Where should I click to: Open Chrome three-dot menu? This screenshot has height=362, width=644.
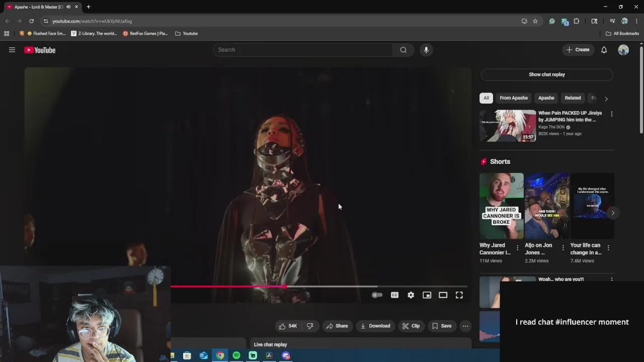636,21
